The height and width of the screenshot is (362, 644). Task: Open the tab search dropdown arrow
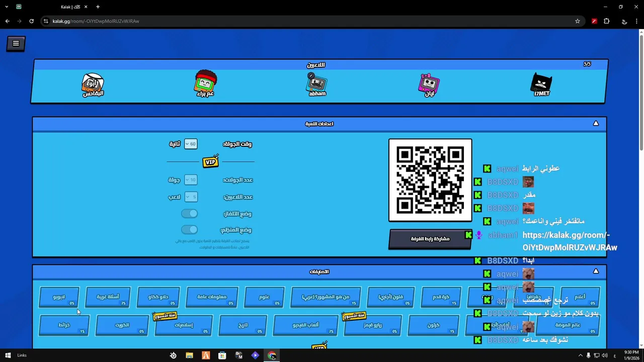pos(7,7)
